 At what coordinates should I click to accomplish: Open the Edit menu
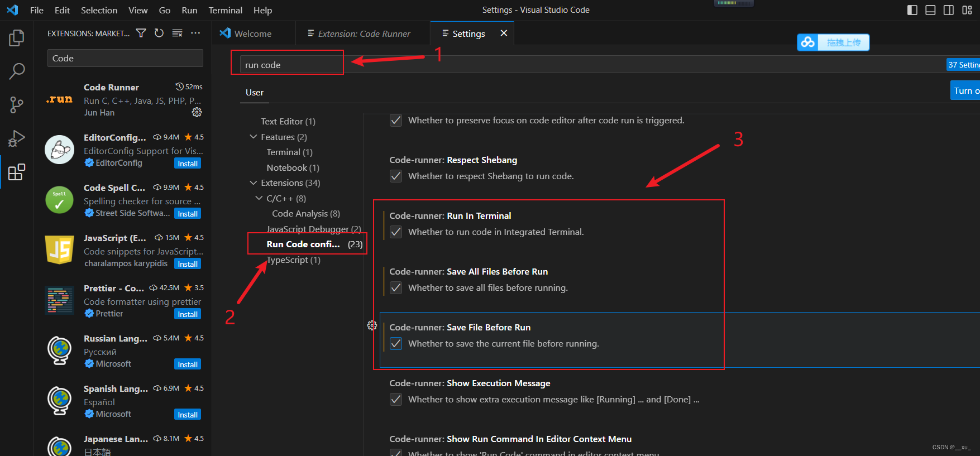(x=62, y=10)
